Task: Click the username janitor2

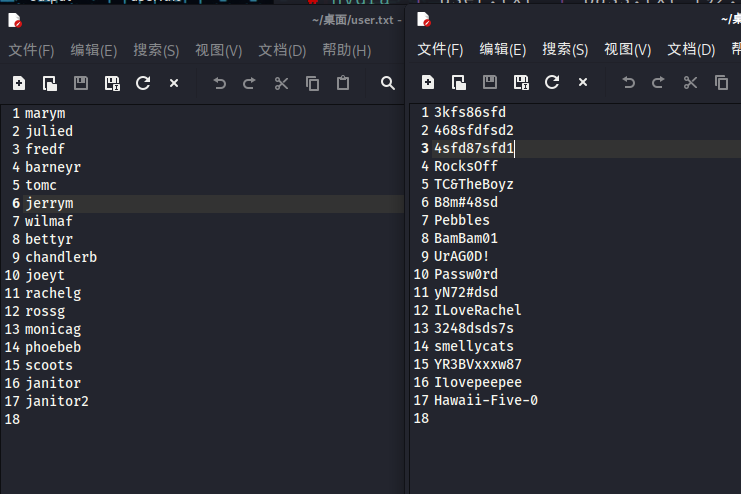Action: (x=57, y=401)
